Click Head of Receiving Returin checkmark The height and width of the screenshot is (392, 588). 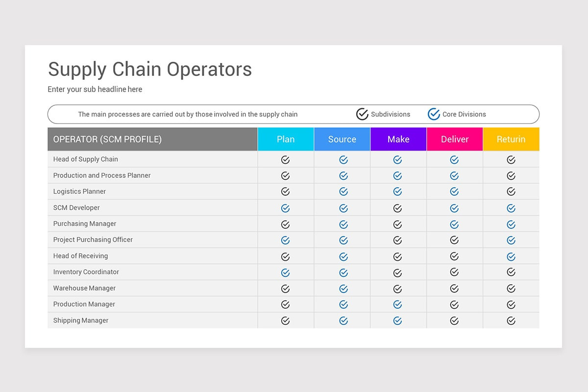(511, 257)
